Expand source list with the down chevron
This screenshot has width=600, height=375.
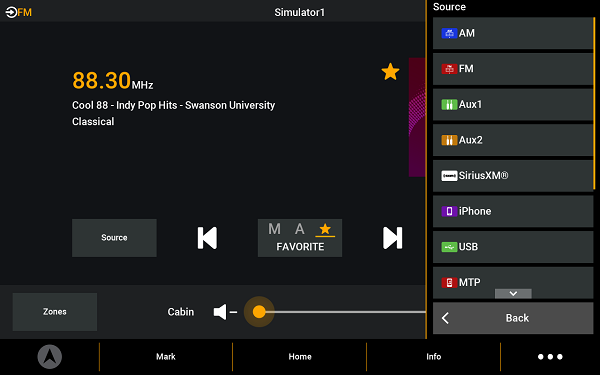pyautogui.click(x=513, y=293)
